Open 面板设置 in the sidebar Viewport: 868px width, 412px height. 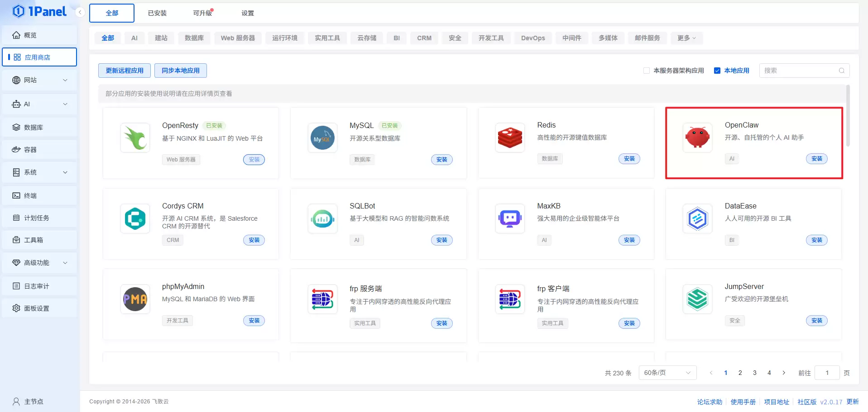[x=39, y=308]
